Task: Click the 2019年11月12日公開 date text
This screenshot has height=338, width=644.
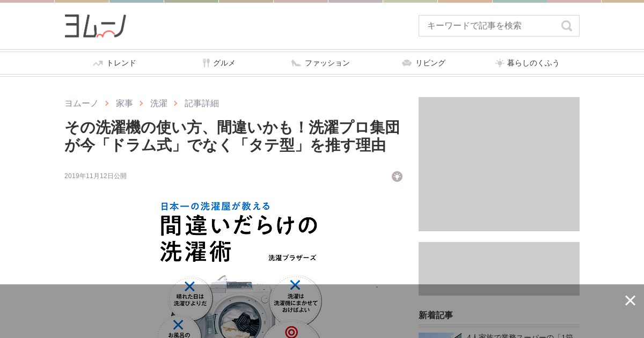Action: coord(96,176)
